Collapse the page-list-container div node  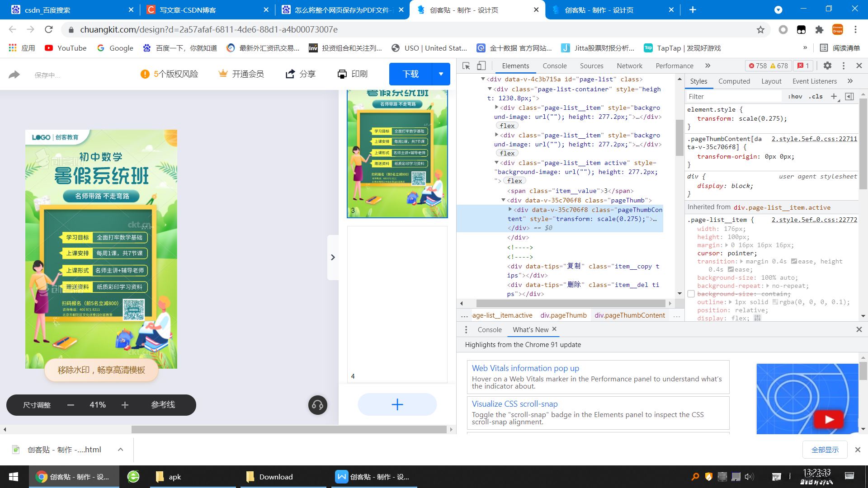[490, 89]
